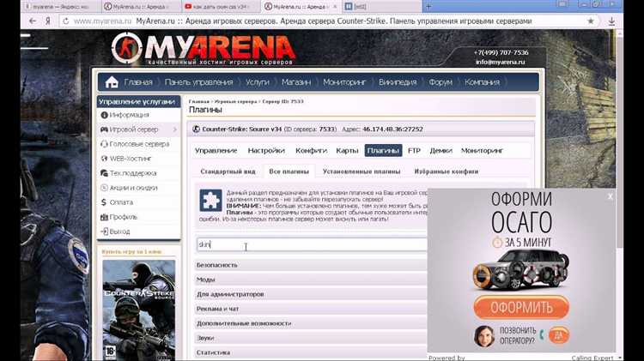Viewport: 644px width, 361px height.
Task: Switch to the Конфиги server tab
Action: coord(311,151)
